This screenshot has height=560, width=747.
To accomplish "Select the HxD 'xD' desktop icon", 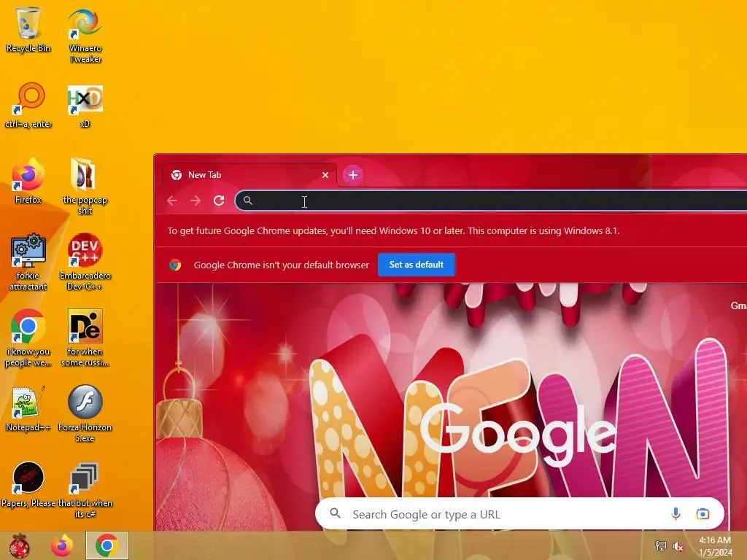I will coord(85,106).
